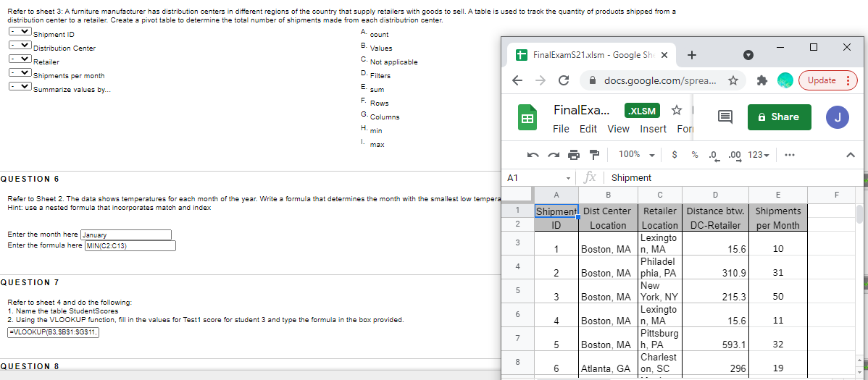Open the Insert menu in Sheets
This screenshot has height=380, width=868.
tap(654, 129)
